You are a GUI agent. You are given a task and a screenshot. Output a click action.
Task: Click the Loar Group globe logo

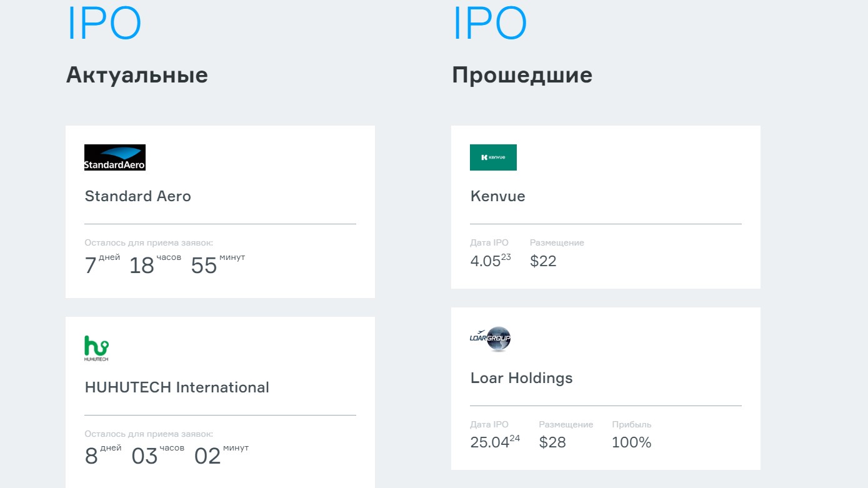tap(491, 339)
